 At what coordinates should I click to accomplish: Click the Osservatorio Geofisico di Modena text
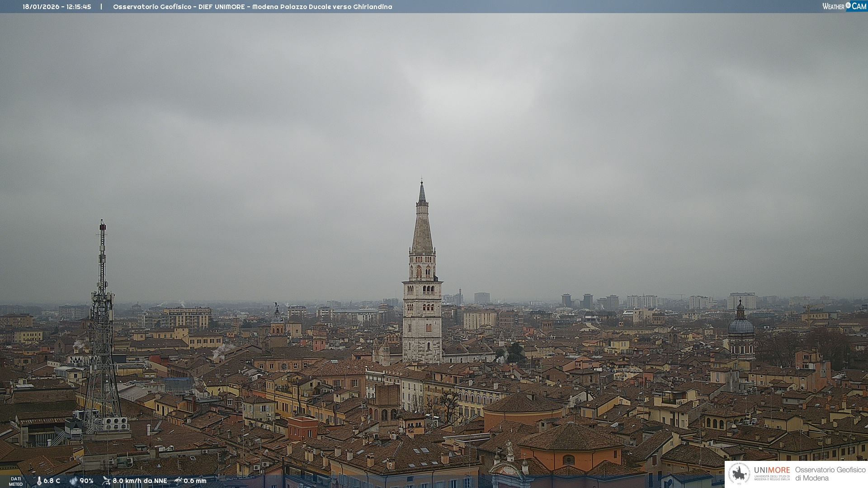830,474
